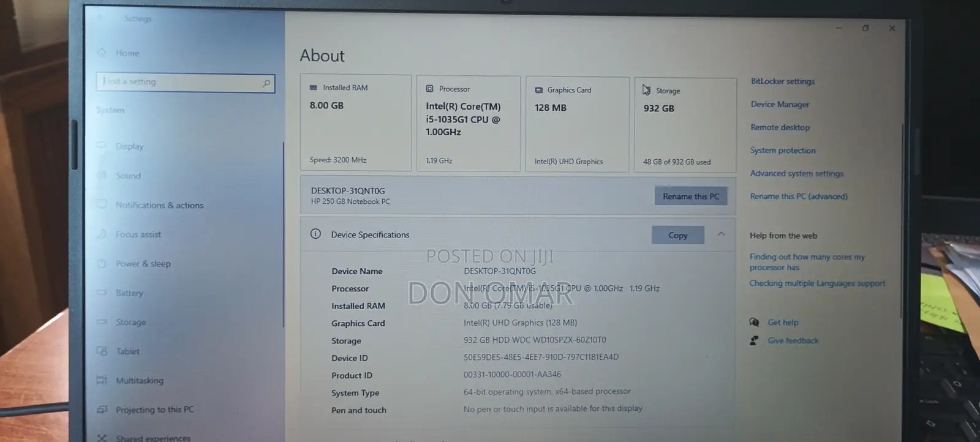Screen dimensions: 980x442
Task: Copy the device specifications
Action: 678,235
